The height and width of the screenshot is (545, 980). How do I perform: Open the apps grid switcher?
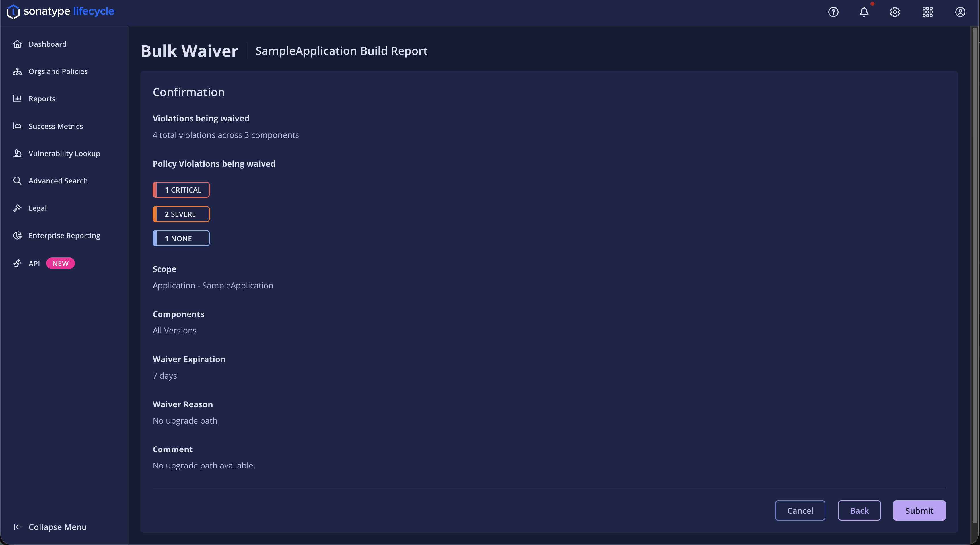(x=928, y=12)
